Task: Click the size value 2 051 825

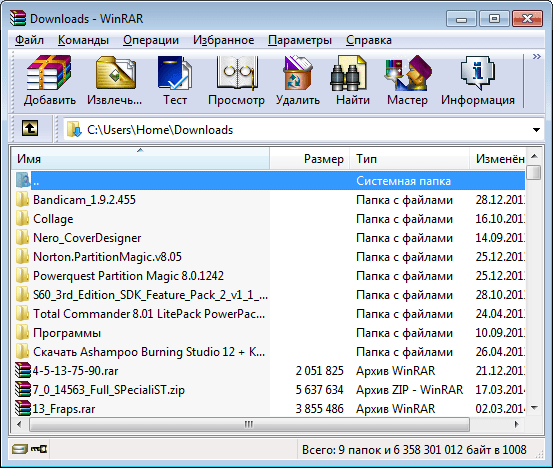Action: coord(320,371)
